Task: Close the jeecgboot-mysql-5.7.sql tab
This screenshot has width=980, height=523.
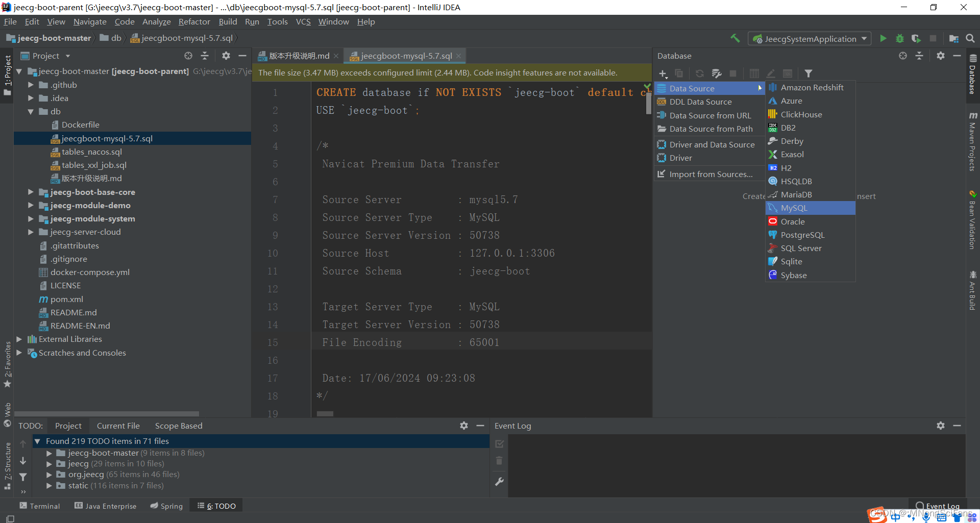Action: pyautogui.click(x=458, y=56)
